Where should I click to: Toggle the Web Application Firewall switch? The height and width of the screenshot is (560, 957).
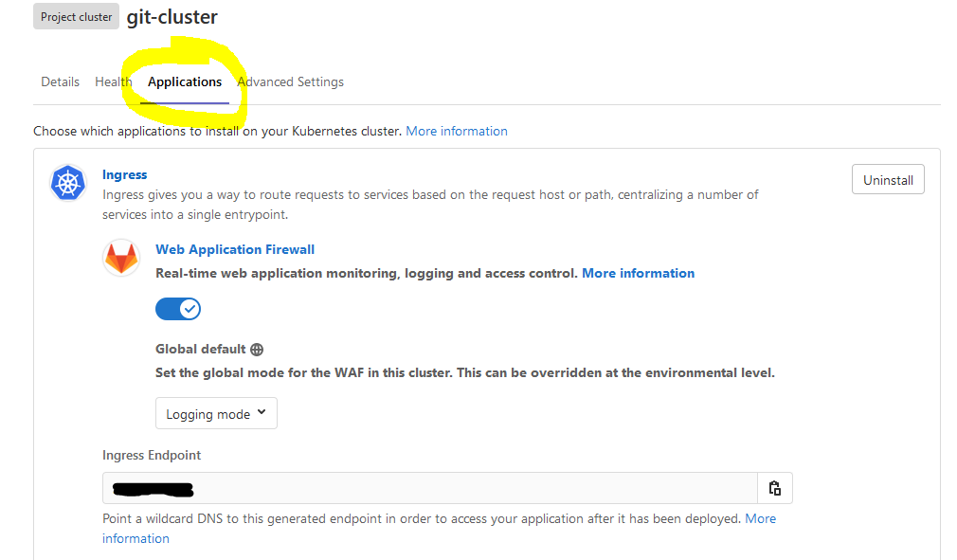click(x=177, y=309)
